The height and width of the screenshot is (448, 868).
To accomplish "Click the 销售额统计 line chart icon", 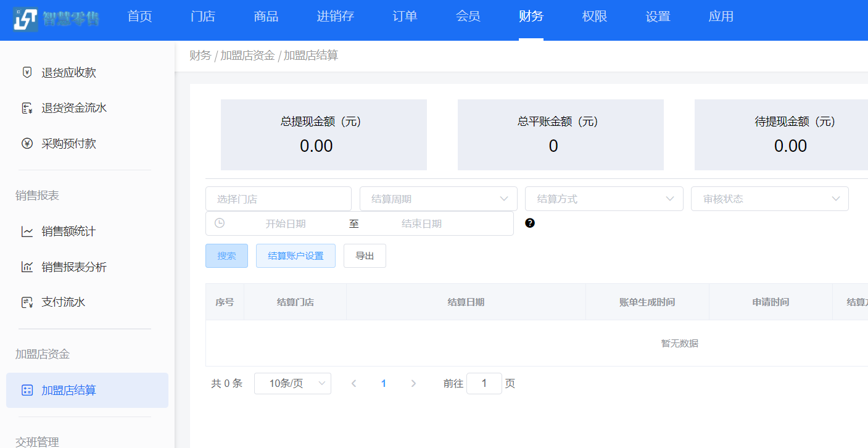I will 27,232.
